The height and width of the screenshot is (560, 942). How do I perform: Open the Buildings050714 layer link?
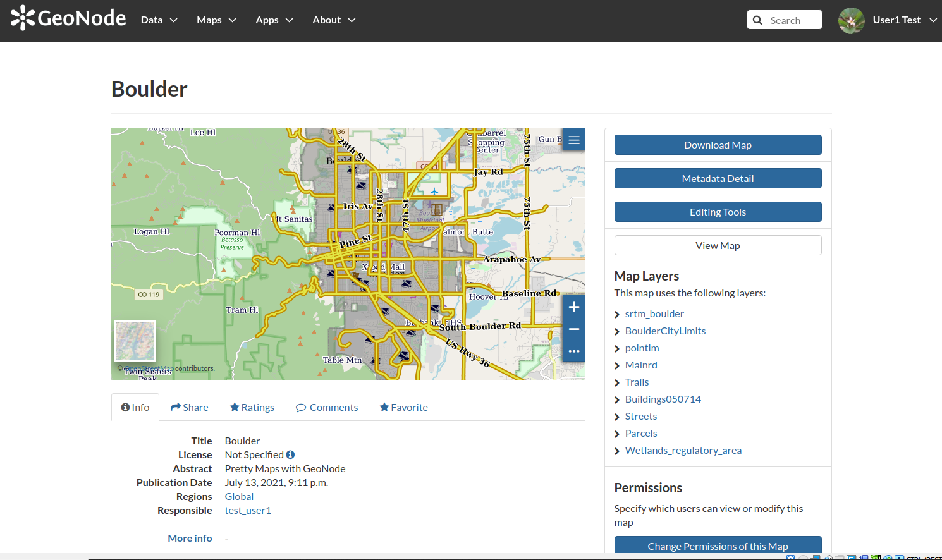pos(663,399)
